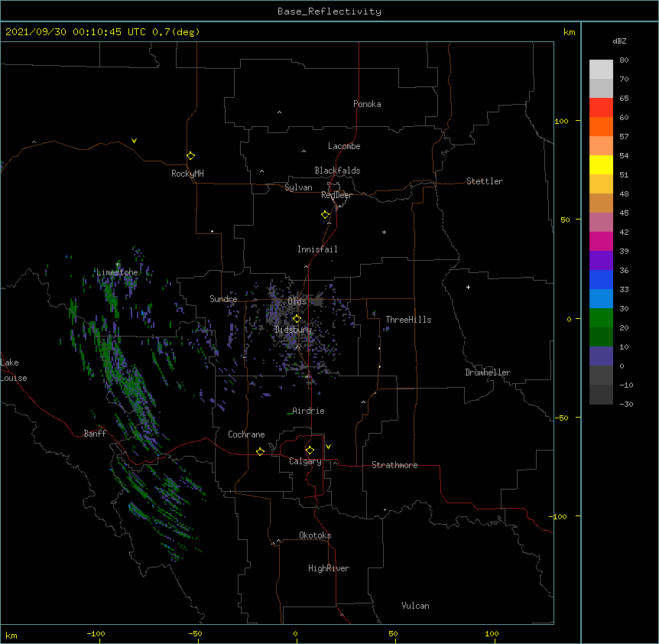Click the Base_Reflectivity title

(x=329, y=11)
